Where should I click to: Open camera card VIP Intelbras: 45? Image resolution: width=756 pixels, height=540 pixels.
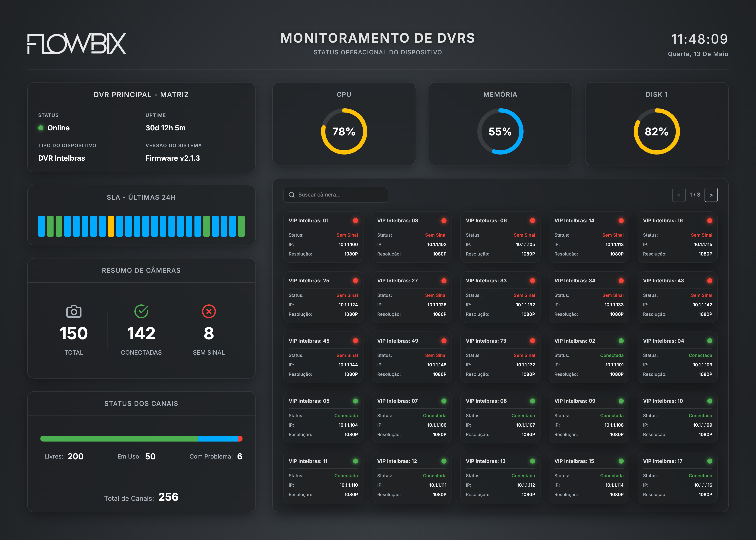pyautogui.click(x=323, y=358)
